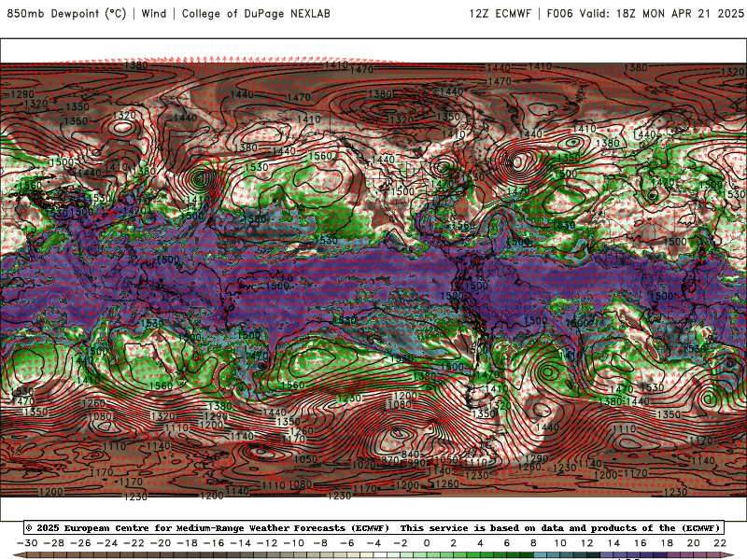
Task: Click the dark green swatch below 8 on color bar
Action: (x=527, y=556)
